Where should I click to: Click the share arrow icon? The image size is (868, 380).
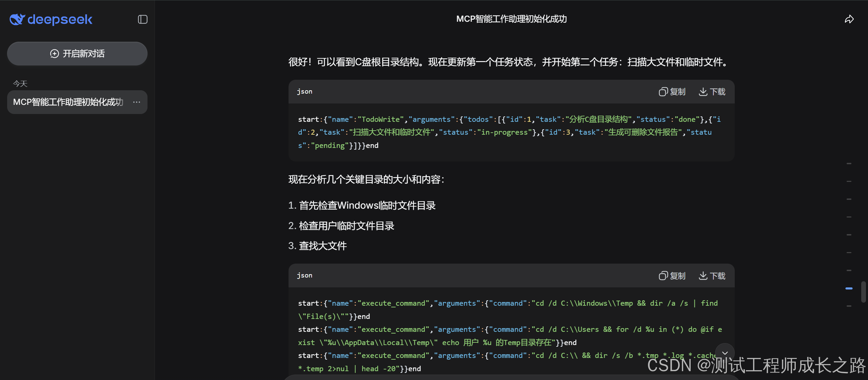849,19
